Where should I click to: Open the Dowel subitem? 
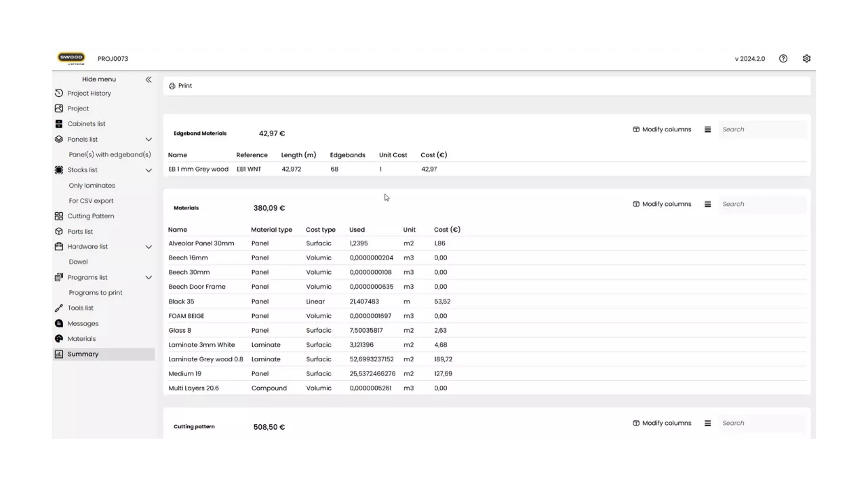tap(79, 262)
